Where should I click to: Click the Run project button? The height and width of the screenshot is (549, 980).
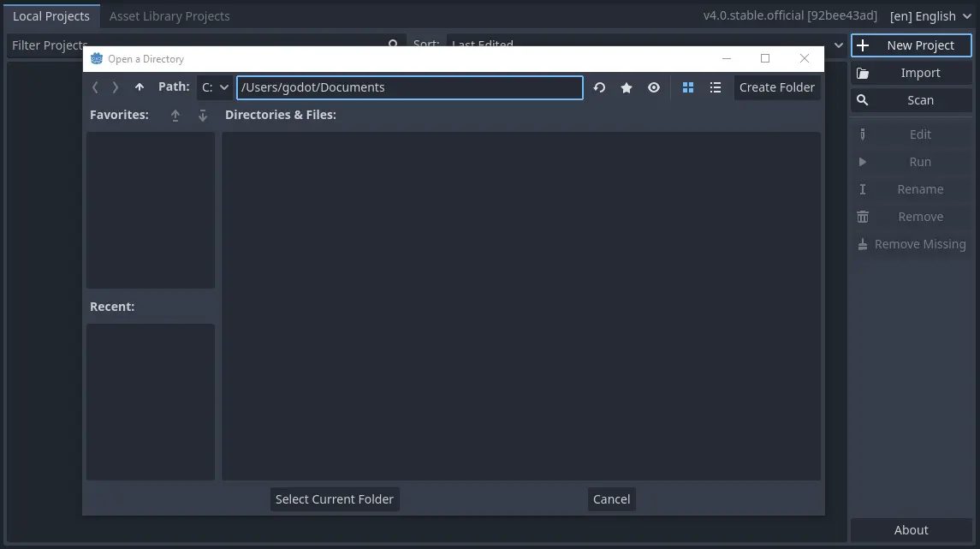[912, 162]
